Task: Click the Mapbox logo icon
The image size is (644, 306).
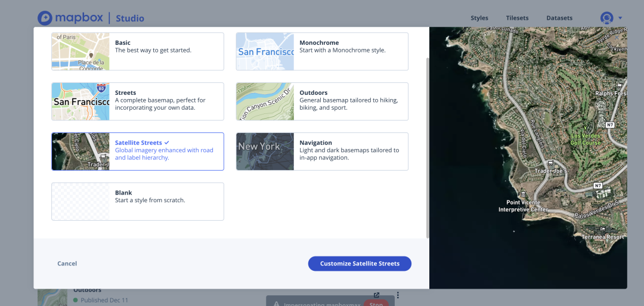Action: (45, 18)
